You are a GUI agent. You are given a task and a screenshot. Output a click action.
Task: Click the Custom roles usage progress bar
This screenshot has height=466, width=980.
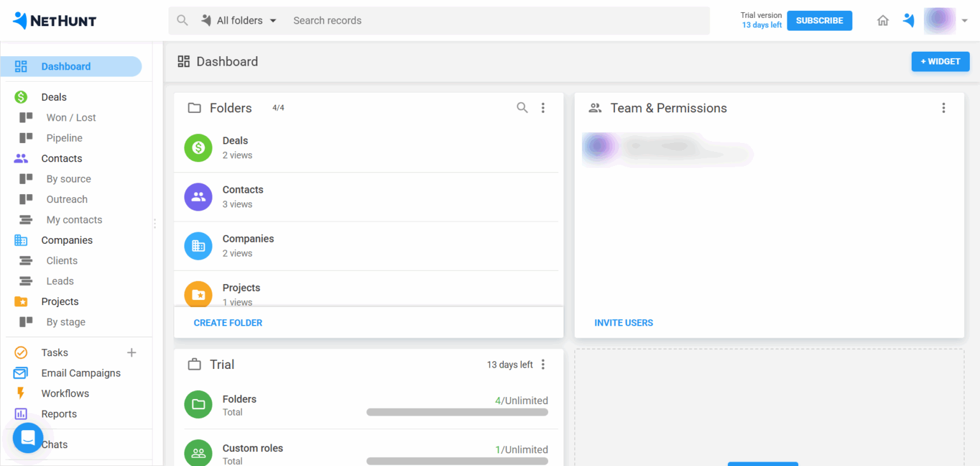457,461
